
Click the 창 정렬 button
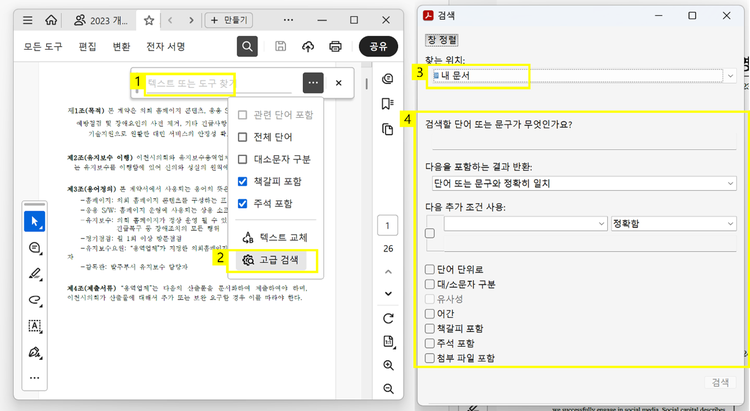click(x=441, y=40)
